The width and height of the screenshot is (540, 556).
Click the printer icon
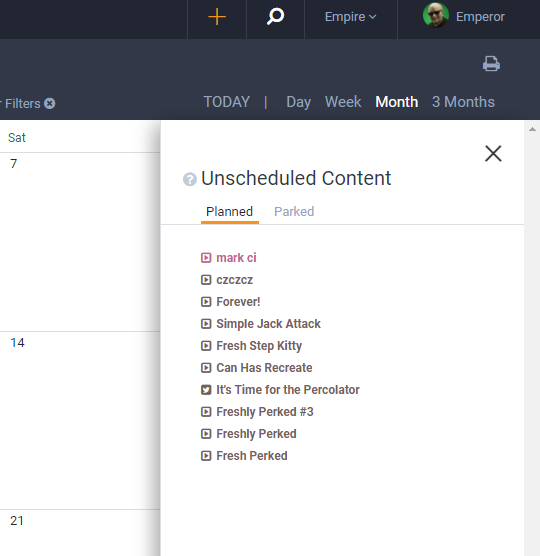(491, 64)
